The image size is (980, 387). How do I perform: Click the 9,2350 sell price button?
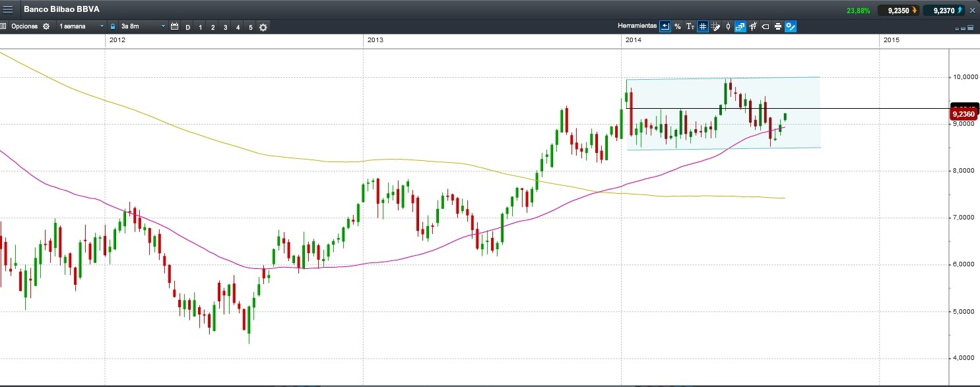coord(898,11)
